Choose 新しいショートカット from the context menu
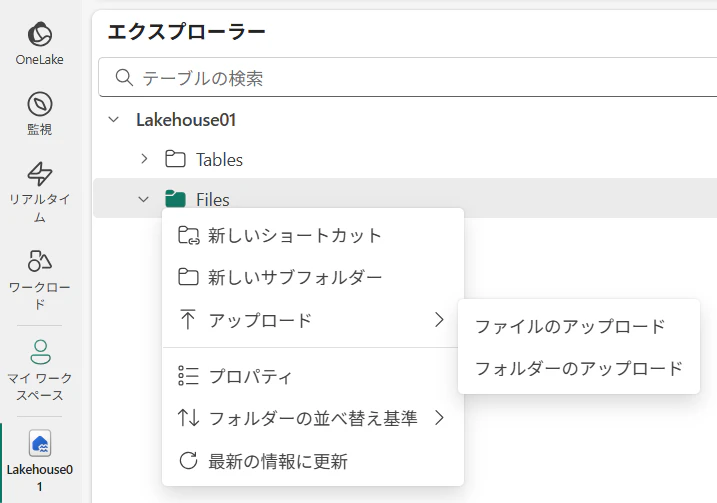The width and height of the screenshot is (717, 503). point(295,235)
